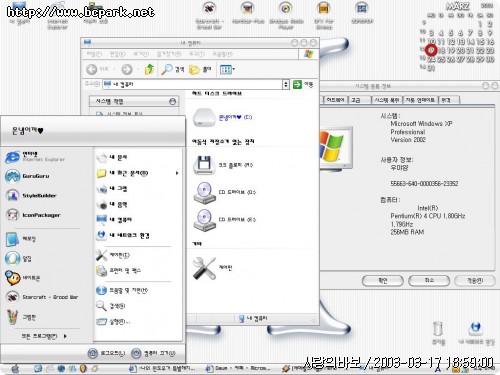Select the CD drive (E:) icon
Screen dimensions: 500x375
coord(224,220)
